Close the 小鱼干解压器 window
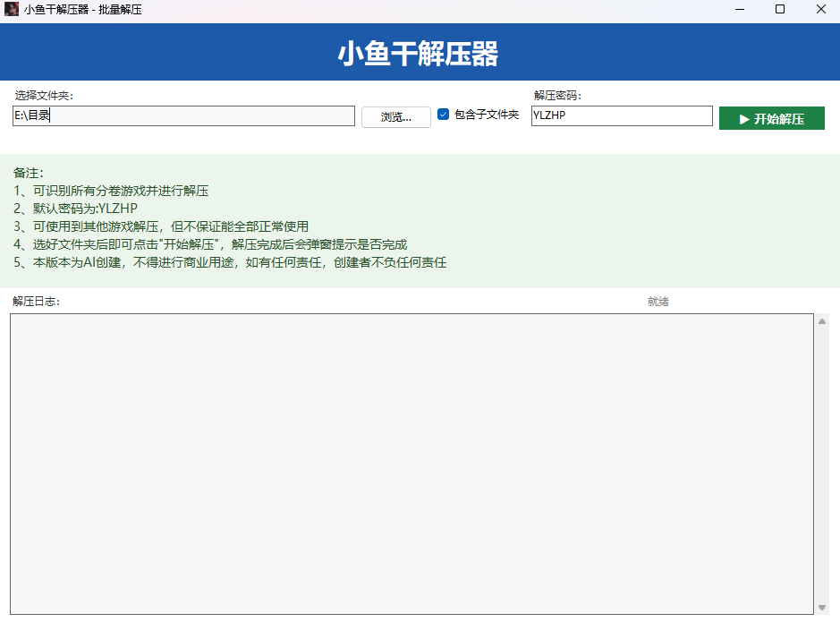Viewport: 840px width, 631px height. [820, 9]
